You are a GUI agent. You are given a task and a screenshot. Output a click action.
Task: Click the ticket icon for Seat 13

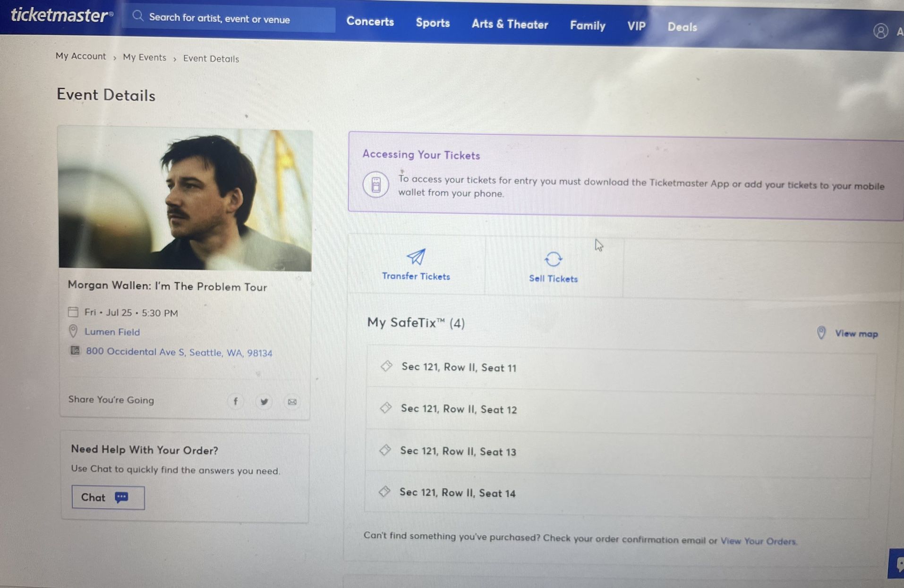[385, 450]
